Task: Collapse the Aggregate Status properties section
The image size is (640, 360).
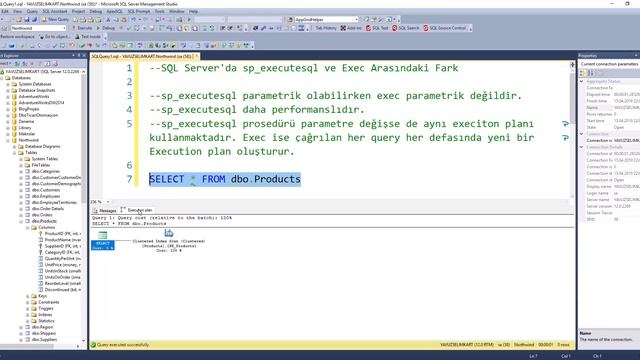Action: click(x=582, y=82)
